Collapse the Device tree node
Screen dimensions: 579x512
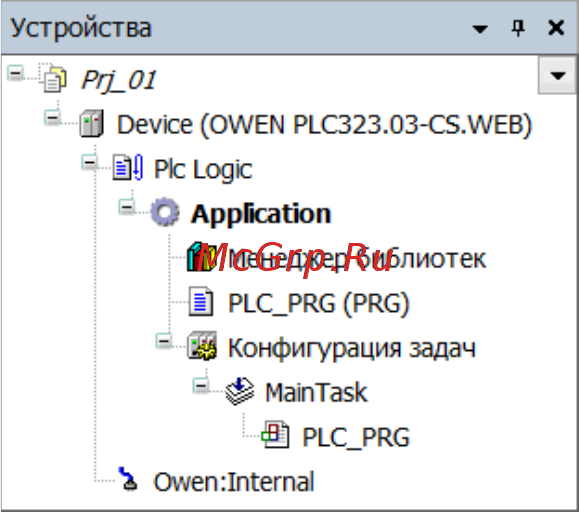pos(52,118)
